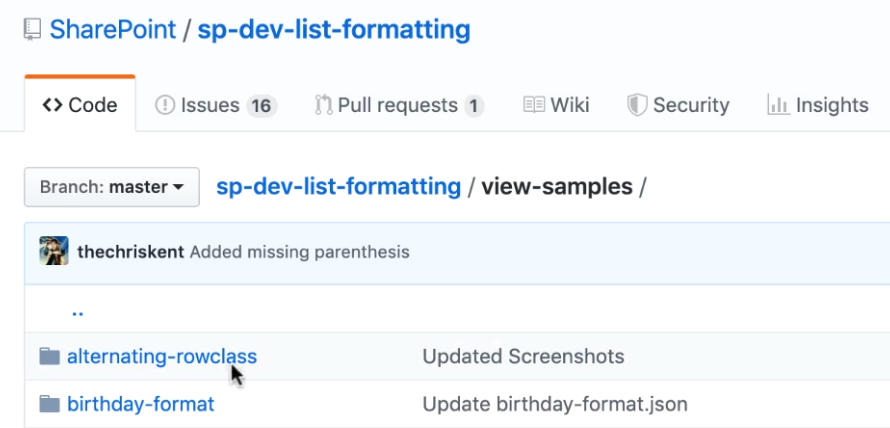
Task: Go to the Security tab
Action: coord(678,105)
